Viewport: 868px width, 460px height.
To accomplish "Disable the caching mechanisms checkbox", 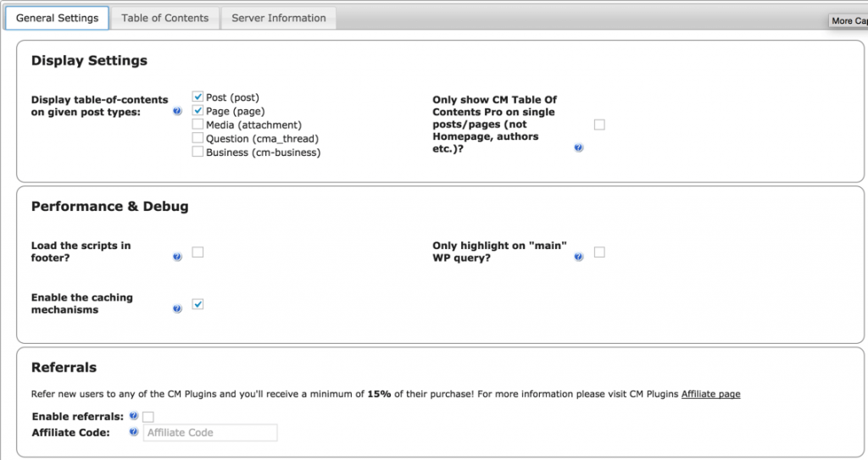I will (198, 304).
